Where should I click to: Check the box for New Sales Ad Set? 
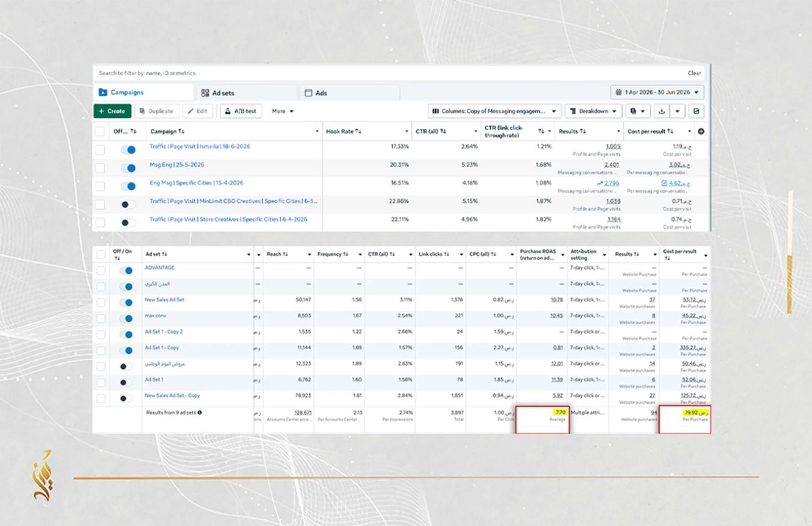pyautogui.click(x=100, y=302)
